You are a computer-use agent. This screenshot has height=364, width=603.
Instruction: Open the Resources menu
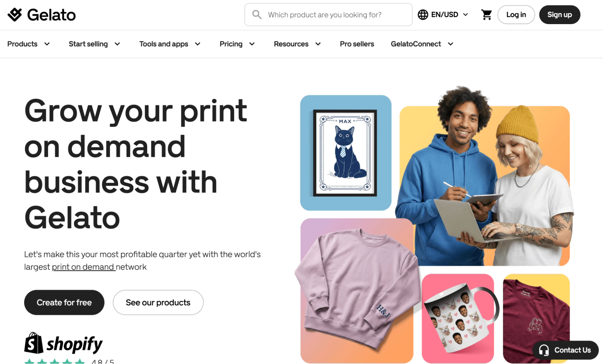point(297,44)
